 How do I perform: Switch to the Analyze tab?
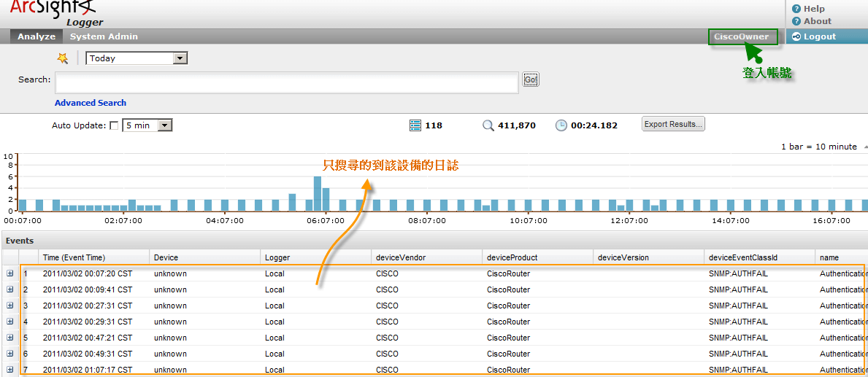pos(37,36)
